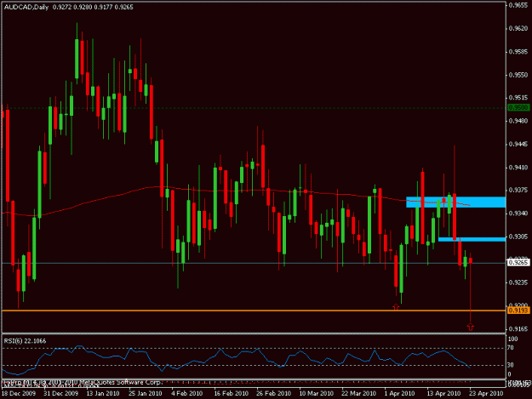Click the 25 Jan 2010 date label

146,394
